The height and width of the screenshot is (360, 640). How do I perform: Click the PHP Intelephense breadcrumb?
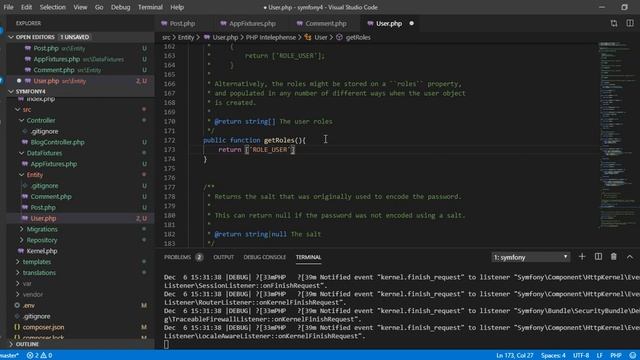point(271,38)
